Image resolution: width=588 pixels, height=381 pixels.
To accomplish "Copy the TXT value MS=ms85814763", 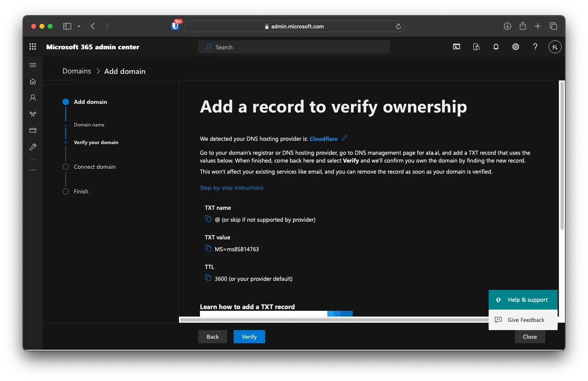I will [x=208, y=248].
